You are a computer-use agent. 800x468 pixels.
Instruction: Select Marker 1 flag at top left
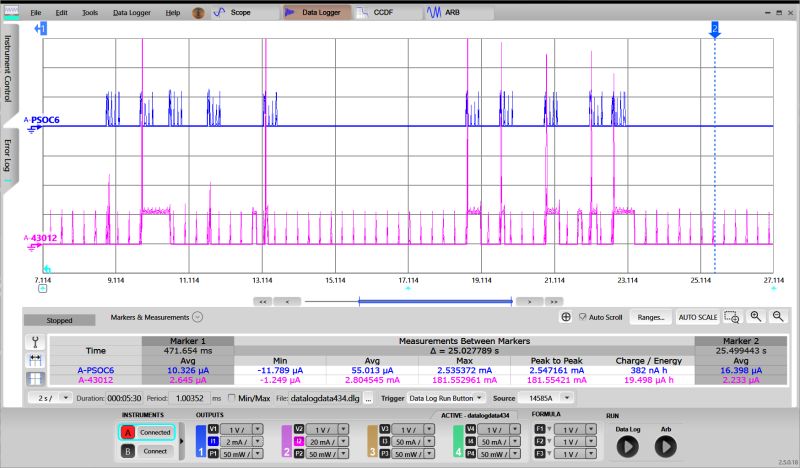click(41, 29)
